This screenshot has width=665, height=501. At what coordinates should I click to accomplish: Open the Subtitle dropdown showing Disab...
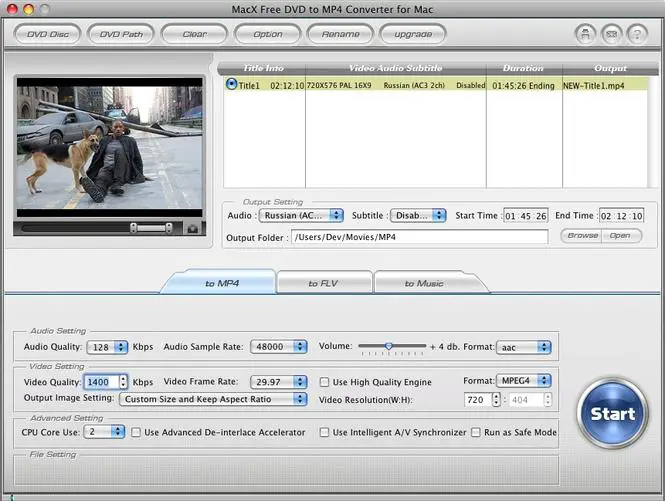point(418,216)
